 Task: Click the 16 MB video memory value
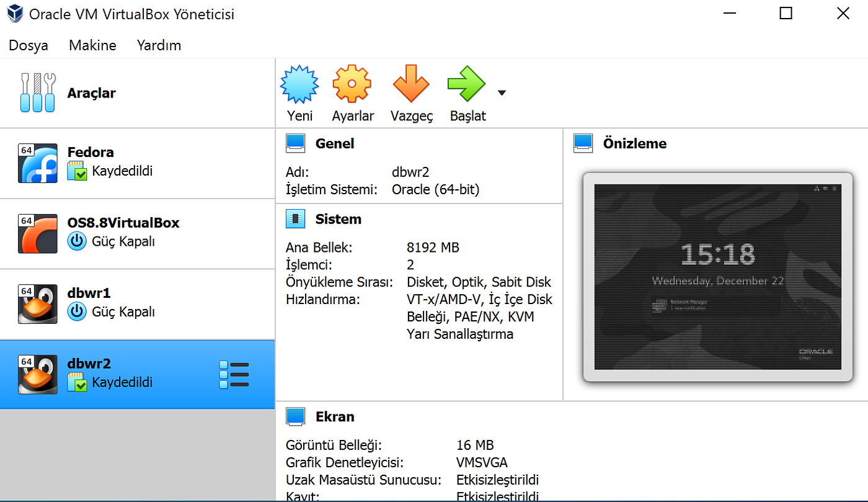[475, 445]
